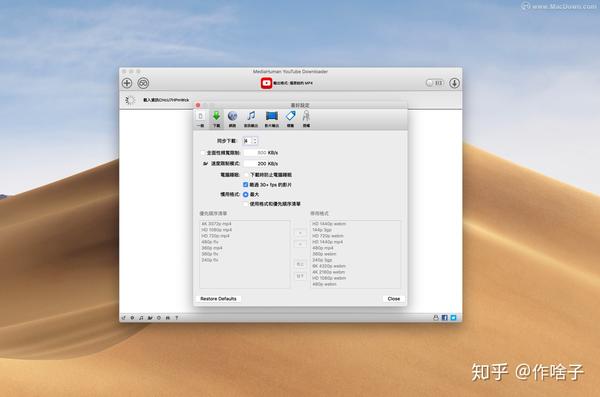Click the Twitter icon in status bar

(x=453, y=317)
